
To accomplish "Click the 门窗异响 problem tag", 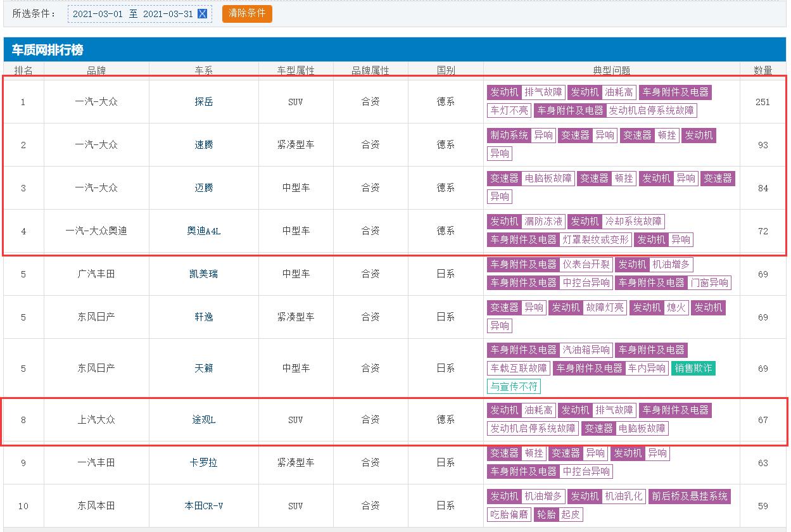I will (x=709, y=283).
